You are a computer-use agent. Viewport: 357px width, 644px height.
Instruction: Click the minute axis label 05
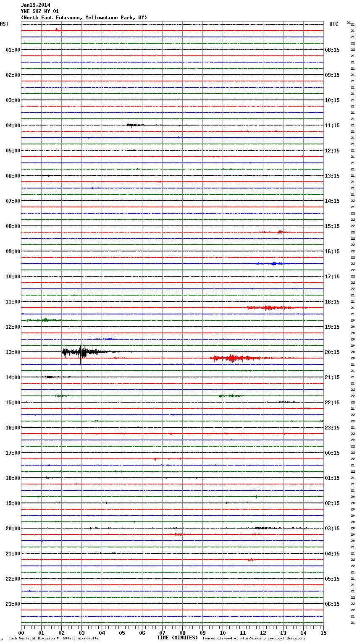coord(122,633)
